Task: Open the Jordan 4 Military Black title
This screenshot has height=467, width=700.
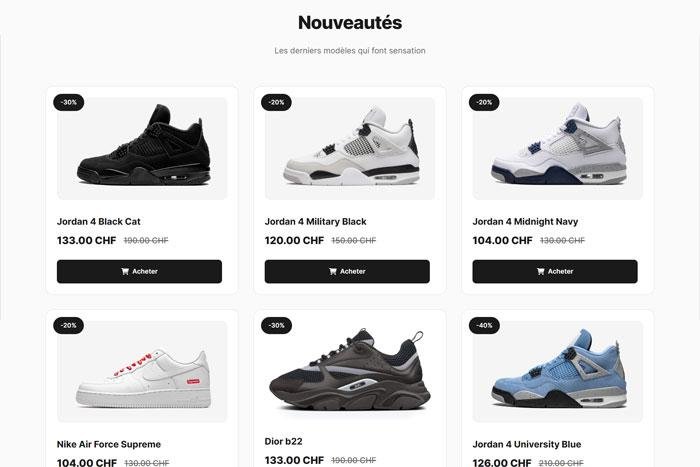Action: pyautogui.click(x=316, y=221)
